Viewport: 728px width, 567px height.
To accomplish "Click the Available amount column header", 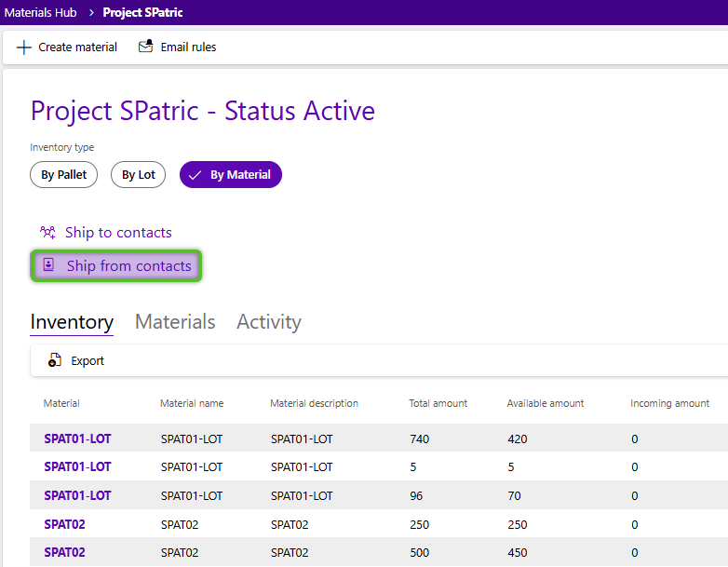I will pos(545,403).
